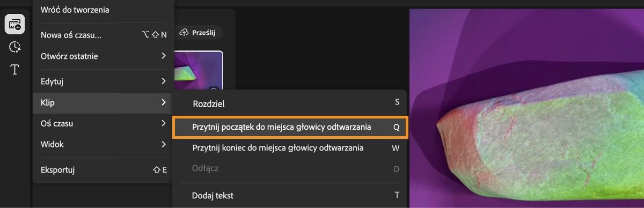Click the video preview canvas

pyautogui.click(x=526, y=108)
